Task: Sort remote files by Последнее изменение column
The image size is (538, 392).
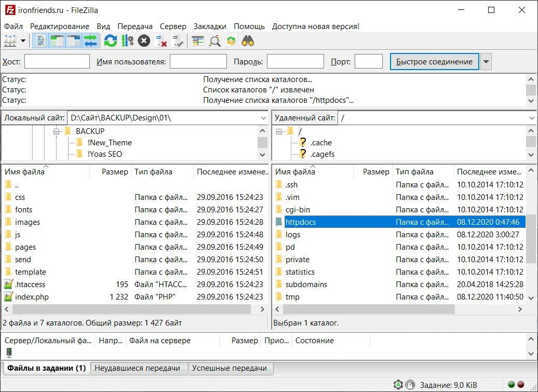Action: (490, 171)
